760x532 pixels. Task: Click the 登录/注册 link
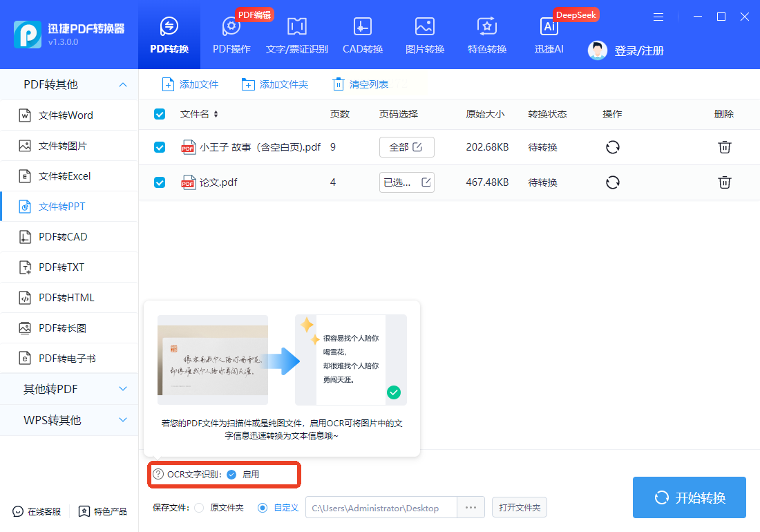(x=639, y=50)
